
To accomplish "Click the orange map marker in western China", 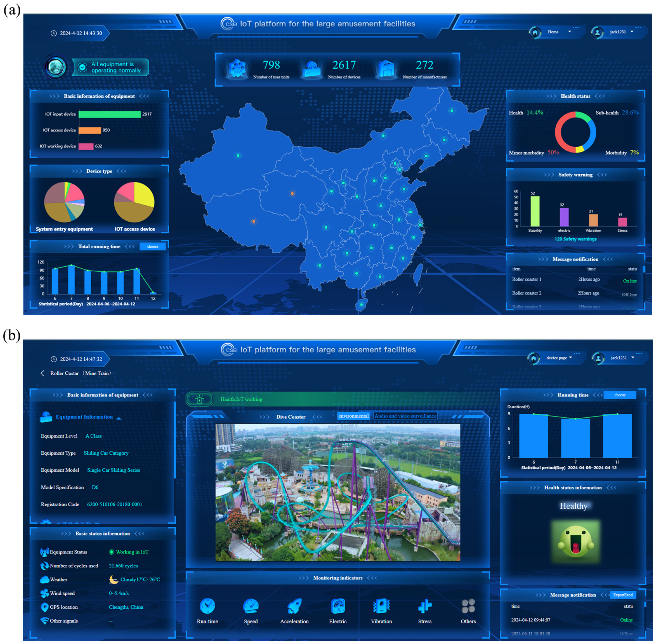I will tap(253, 221).
